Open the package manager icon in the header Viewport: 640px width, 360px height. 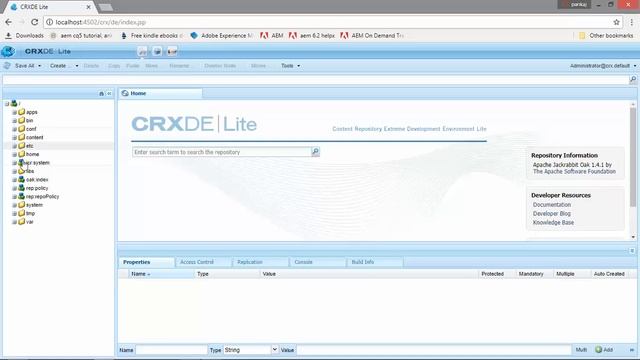(x=157, y=51)
